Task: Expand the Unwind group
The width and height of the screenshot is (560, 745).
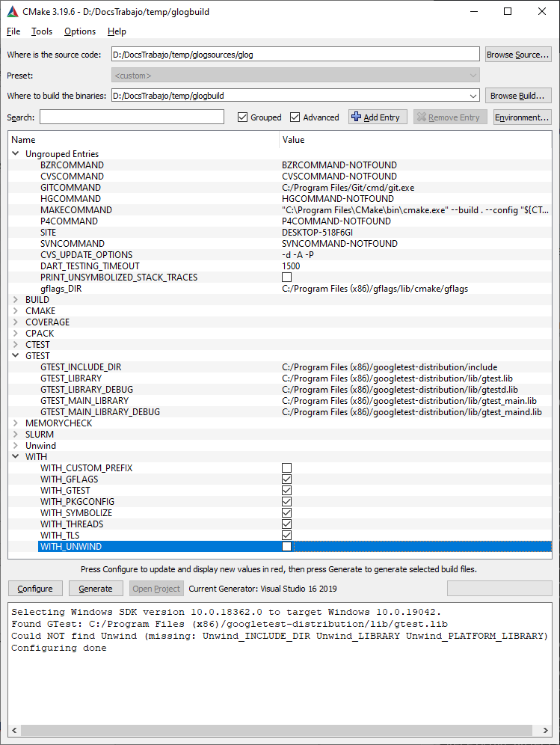Action: coord(16,446)
